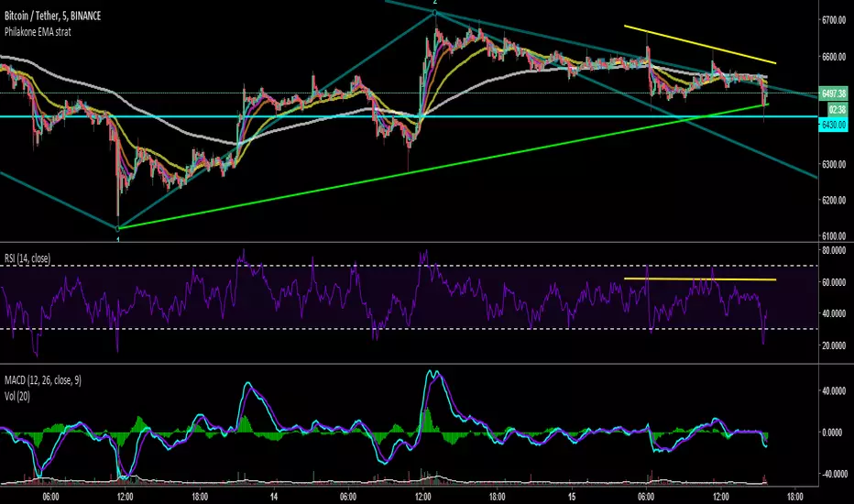Click the cyan 6430.00 horizontal line price label
The image size is (854, 504).
[834, 125]
